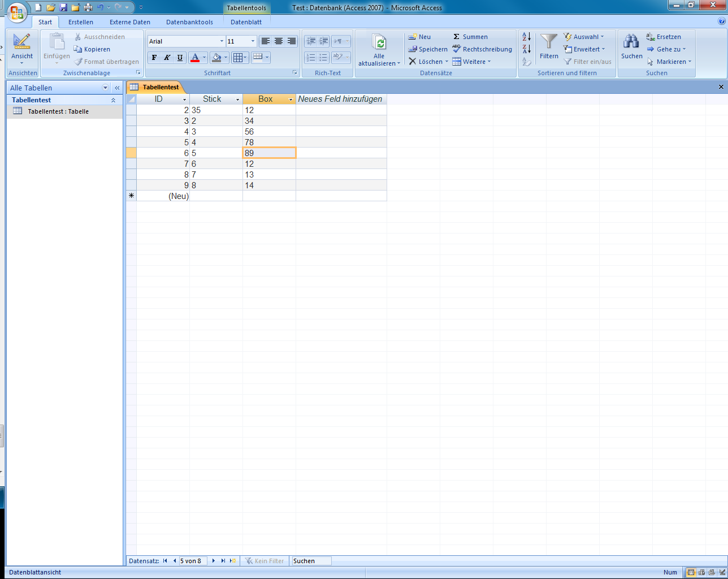Viewport: 728px width, 579px height.
Task: Sort ascending with the A-Z icon
Action: click(527, 37)
